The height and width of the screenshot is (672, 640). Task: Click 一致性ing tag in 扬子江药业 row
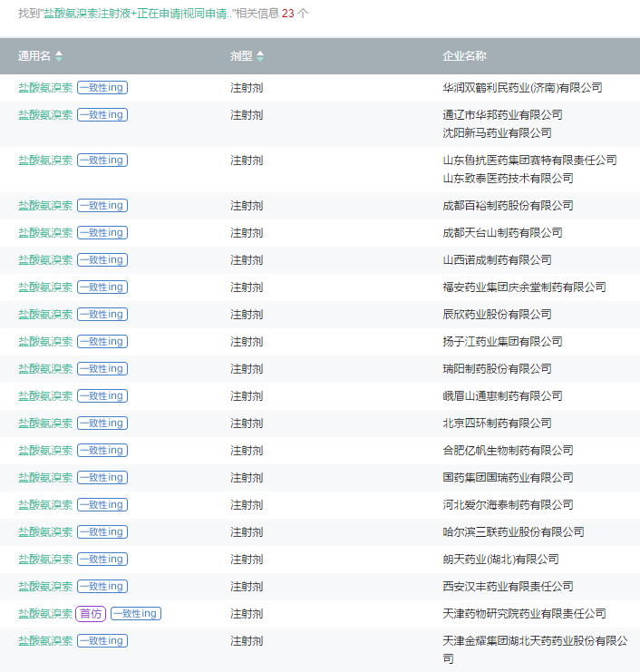102,342
